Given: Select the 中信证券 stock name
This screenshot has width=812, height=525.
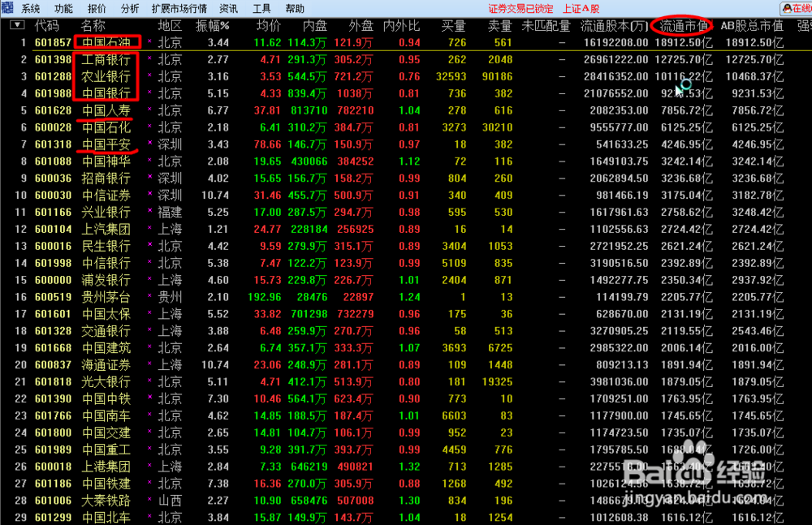Looking at the screenshot, I should click(x=106, y=196).
